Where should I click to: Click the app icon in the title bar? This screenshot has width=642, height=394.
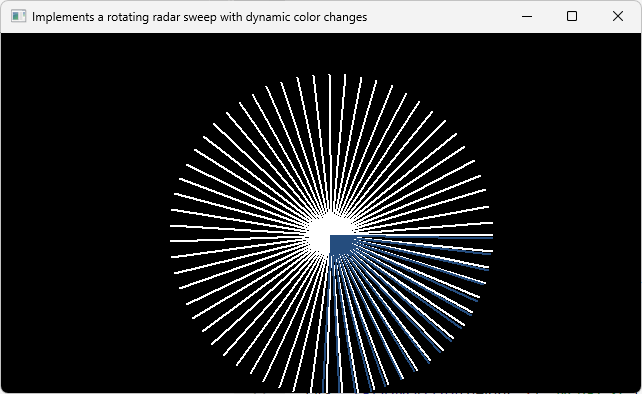18,16
